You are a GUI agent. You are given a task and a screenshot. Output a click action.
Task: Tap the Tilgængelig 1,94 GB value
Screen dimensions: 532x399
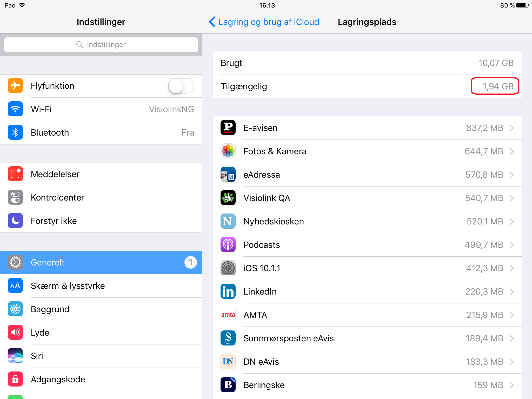(x=498, y=86)
